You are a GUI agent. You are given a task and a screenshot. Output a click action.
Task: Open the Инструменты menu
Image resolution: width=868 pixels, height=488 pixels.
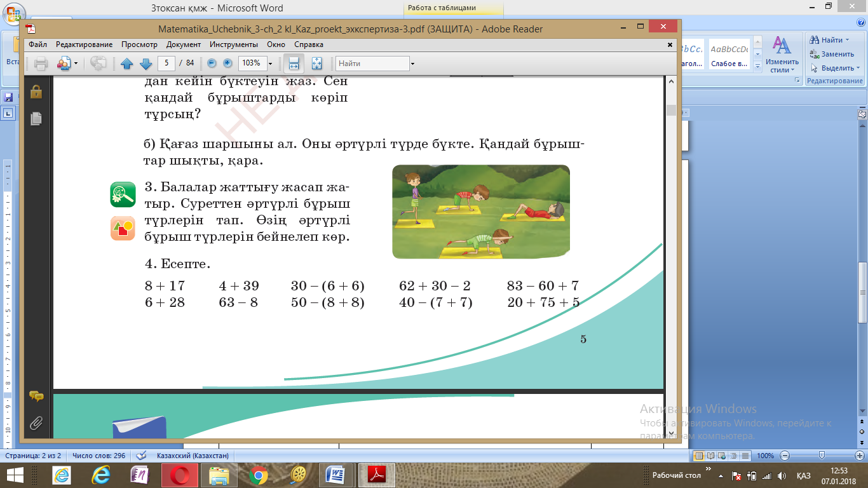tap(234, 44)
